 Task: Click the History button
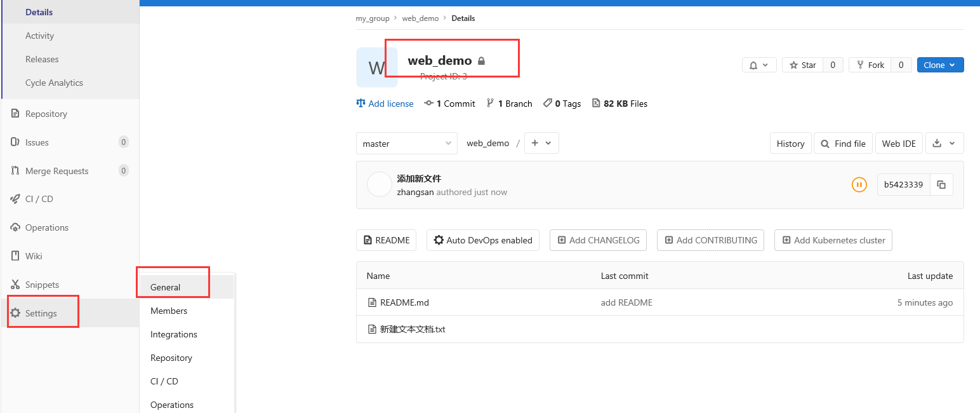click(x=790, y=144)
